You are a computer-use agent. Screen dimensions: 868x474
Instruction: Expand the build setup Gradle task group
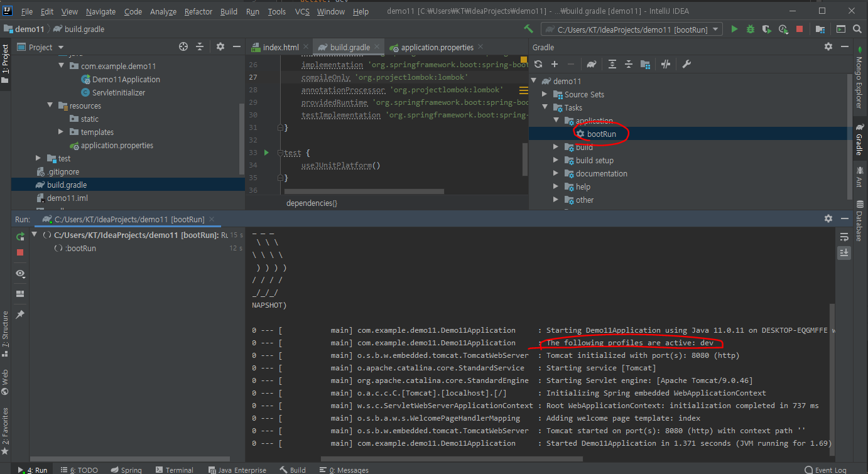(x=556, y=160)
